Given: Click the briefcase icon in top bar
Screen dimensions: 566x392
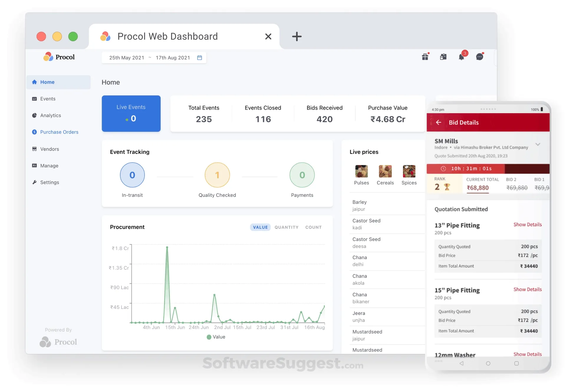Looking at the screenshot, I should pos(443,57).
